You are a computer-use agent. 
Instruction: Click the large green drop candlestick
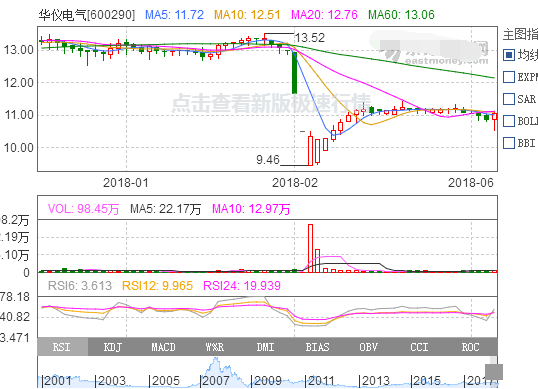tap(294, 73)
